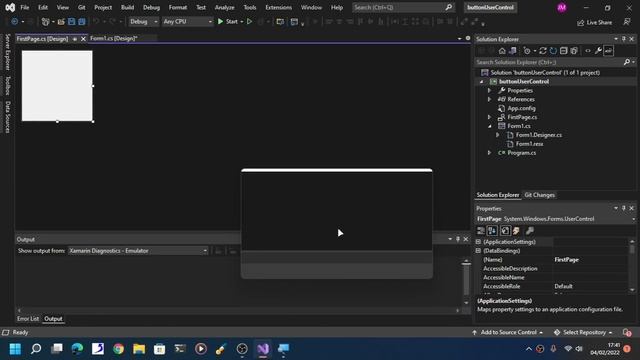Switch to Form1.cs [Design] tab
Screen dimensions: 640x360
coord(113,38)
